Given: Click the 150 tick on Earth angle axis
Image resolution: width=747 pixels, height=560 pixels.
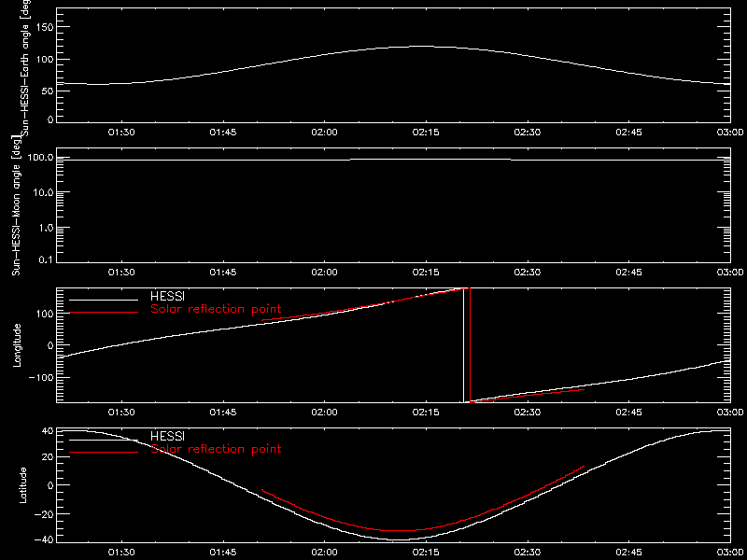Looking at the screenshot, I should (43, 28).
